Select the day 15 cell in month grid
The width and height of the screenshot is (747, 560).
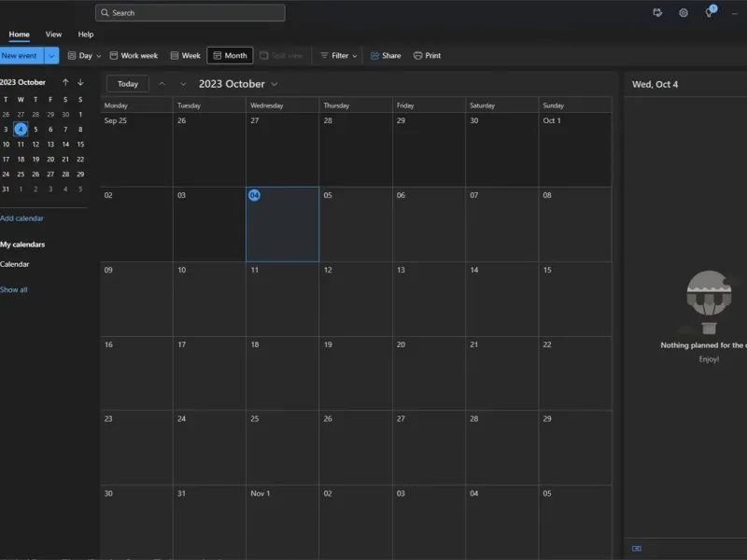pos(575,299)
